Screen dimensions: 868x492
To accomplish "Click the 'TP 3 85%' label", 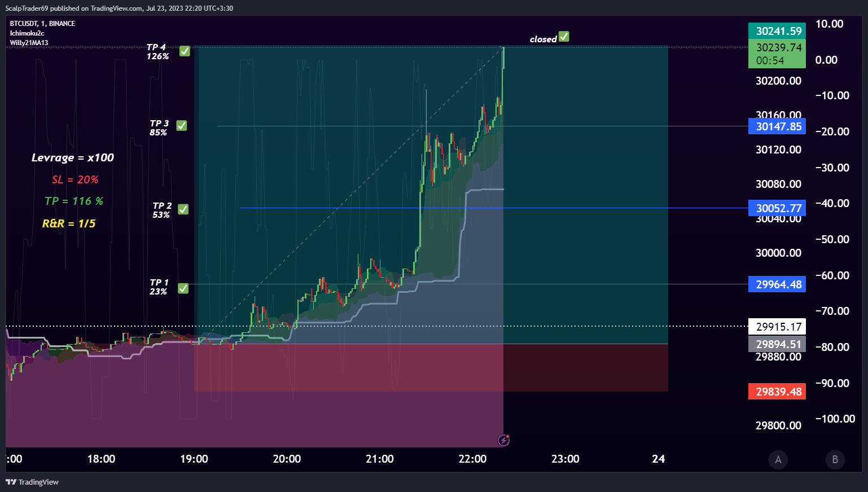I will click(159, 128).
